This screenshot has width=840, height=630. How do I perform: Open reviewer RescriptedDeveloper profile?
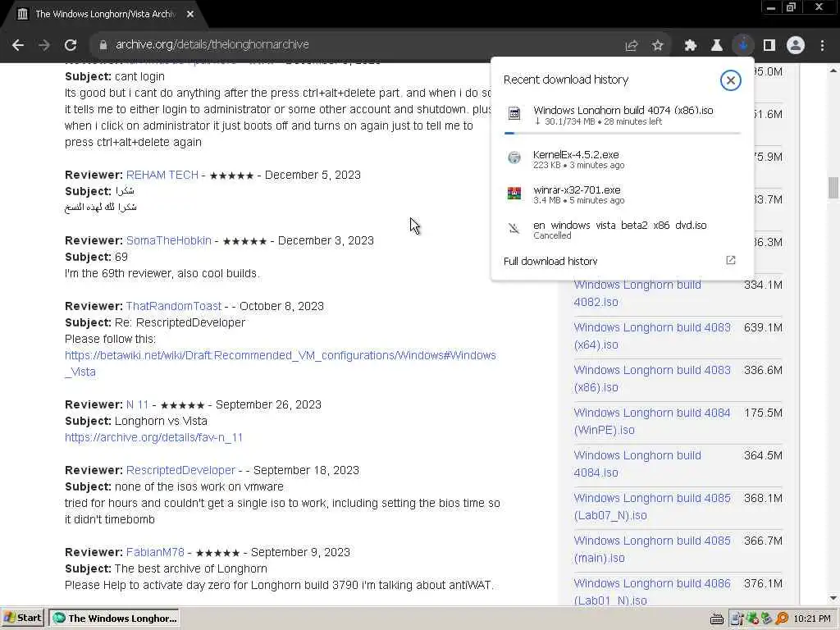pos(180,470)
